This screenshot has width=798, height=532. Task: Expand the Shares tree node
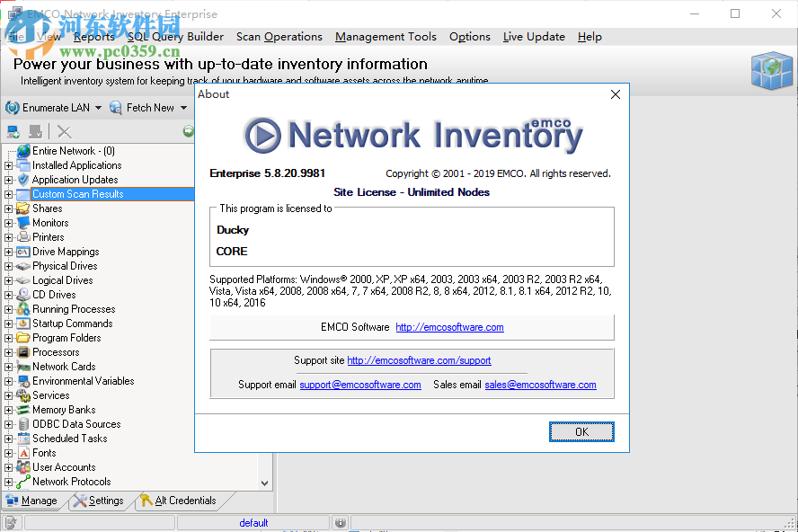point(8,208)
